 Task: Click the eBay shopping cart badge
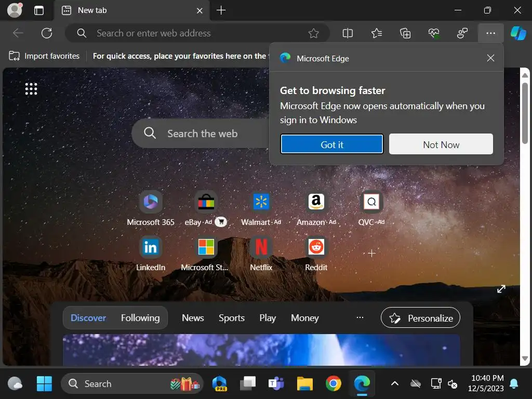pos(221,222)
